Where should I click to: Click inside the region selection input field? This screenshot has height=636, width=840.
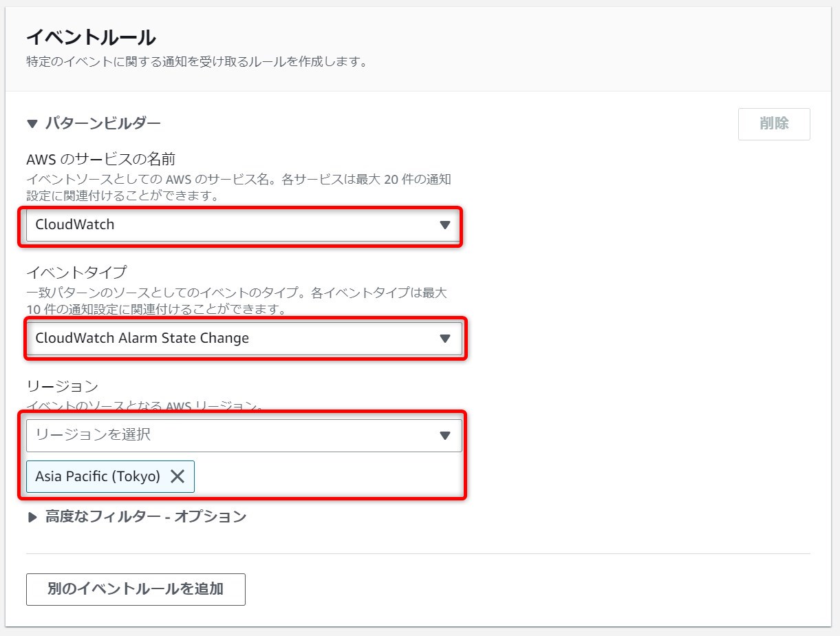(206, 434)
